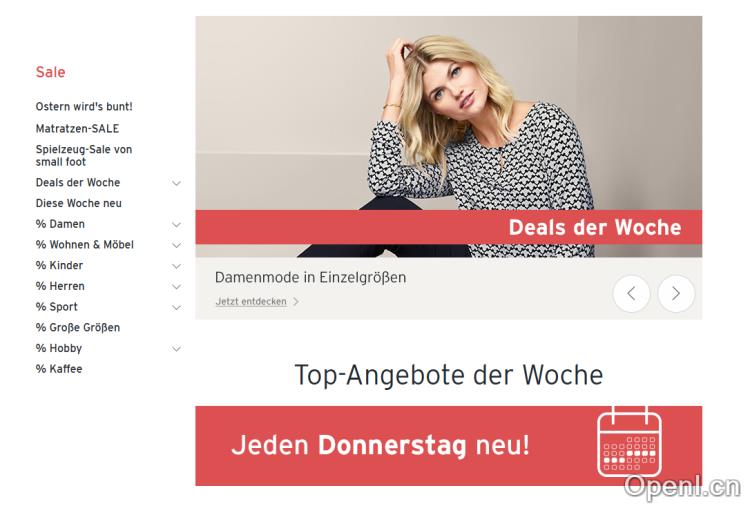750x506 pixels.
Task: Open Ostern wird's bunt! menu item
Action: (84, 107)
